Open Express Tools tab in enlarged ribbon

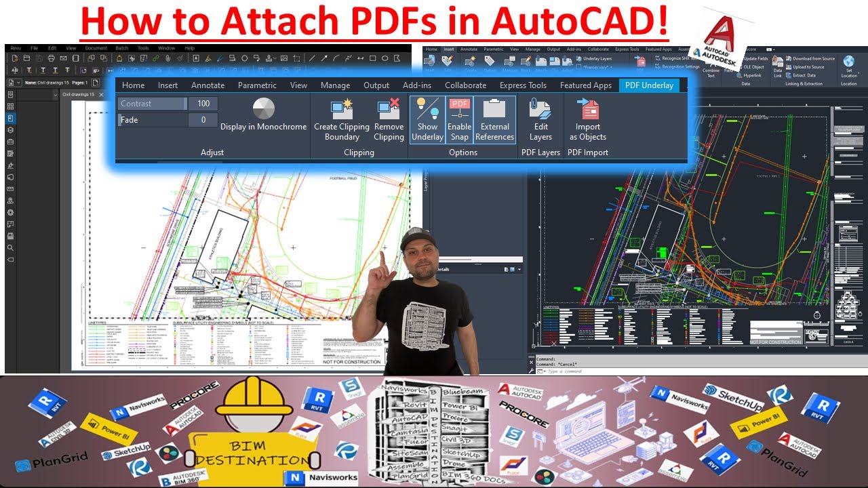pos(523,85)
